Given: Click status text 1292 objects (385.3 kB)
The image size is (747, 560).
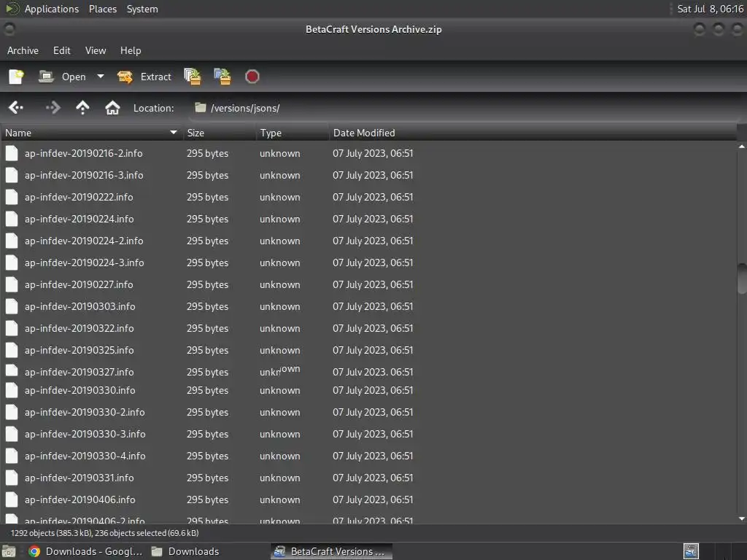Looking at the screenshot, I should click(x=50, y=533).
